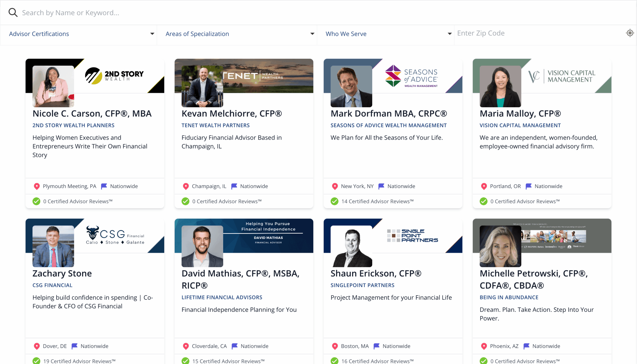Click the locate-me crosshair icon
This screenshot has width=637, height=364.
pos(630,33)
